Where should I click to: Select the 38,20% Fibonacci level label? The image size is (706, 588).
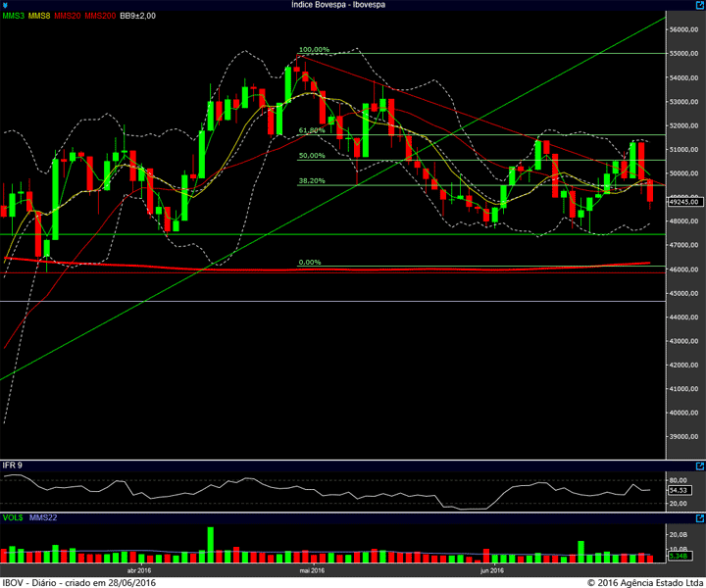tap(312, 181)
